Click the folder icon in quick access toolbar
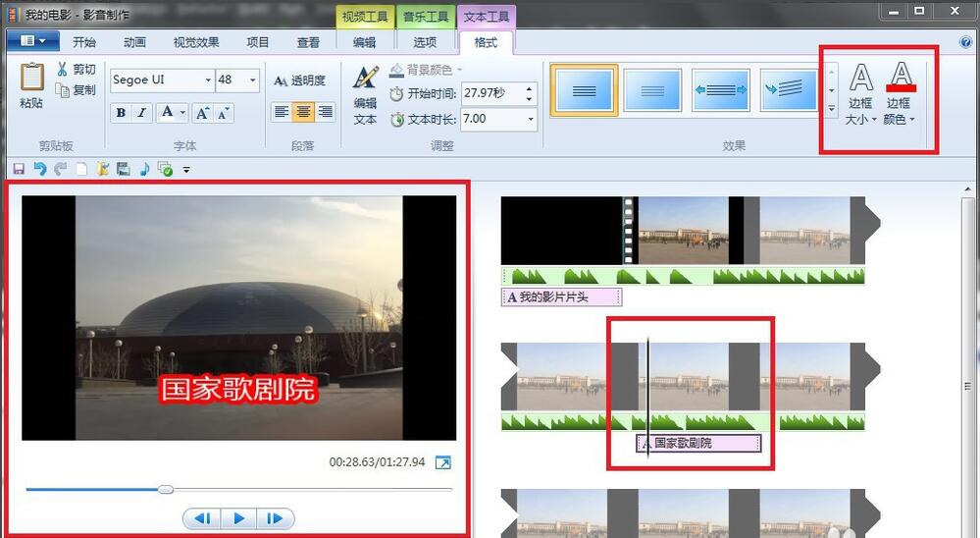Image resolution: width=980 pixels, height=538 pixels. point(102,169)
